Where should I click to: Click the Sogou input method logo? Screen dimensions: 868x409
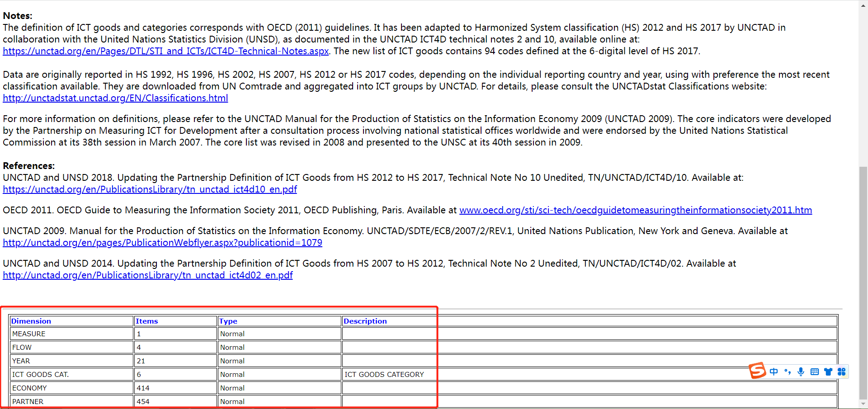click(x=757, y=371)
